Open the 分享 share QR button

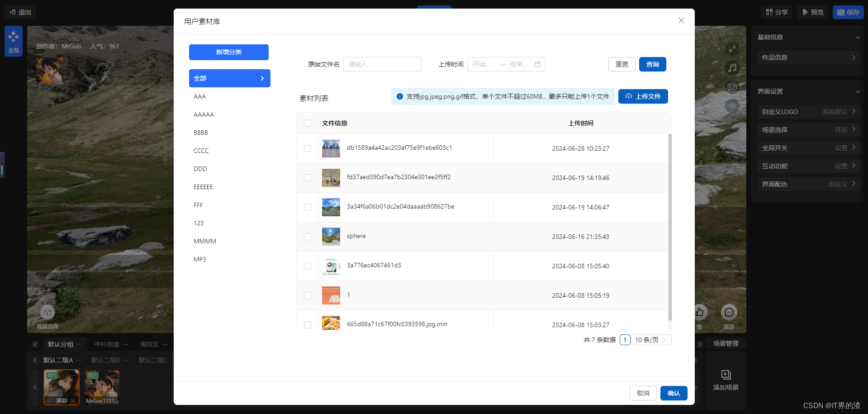[777, 12]
